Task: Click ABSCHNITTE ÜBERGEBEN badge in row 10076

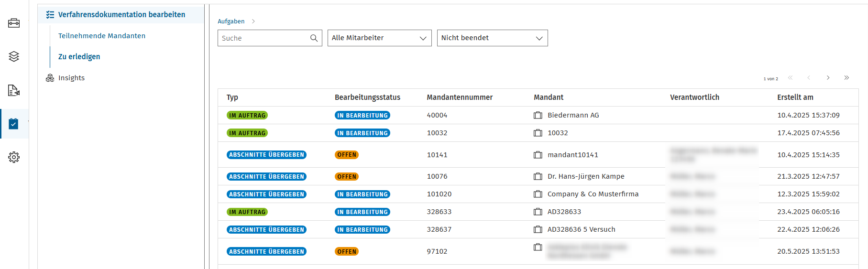Action: click(266, 176)
